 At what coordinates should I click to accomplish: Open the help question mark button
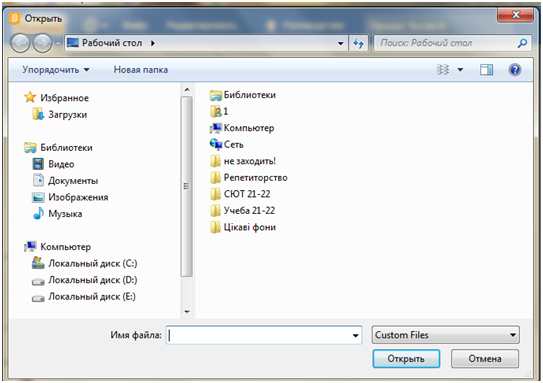coord(515,70)
